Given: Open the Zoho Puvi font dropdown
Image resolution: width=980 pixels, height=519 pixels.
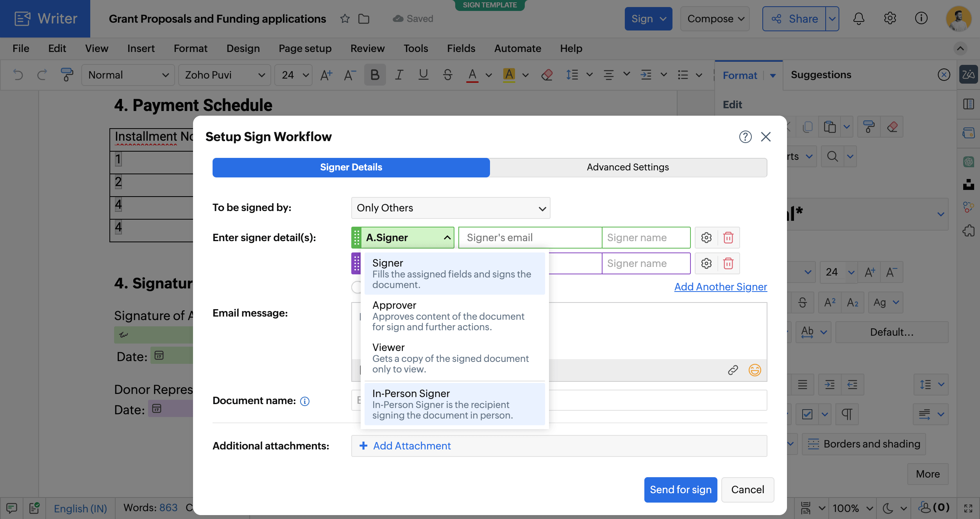Looking at the screenshot, I should 225,75.
